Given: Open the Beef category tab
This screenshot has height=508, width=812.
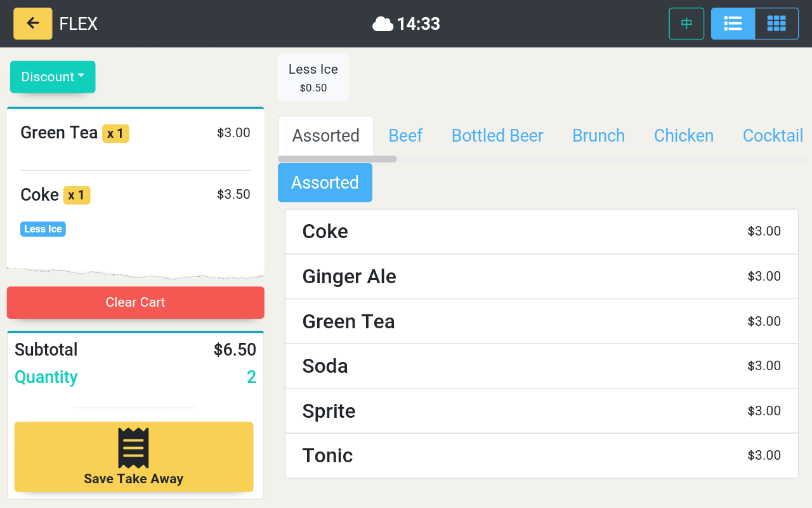Looking at the screenshot, I should [x=405, y=136].
